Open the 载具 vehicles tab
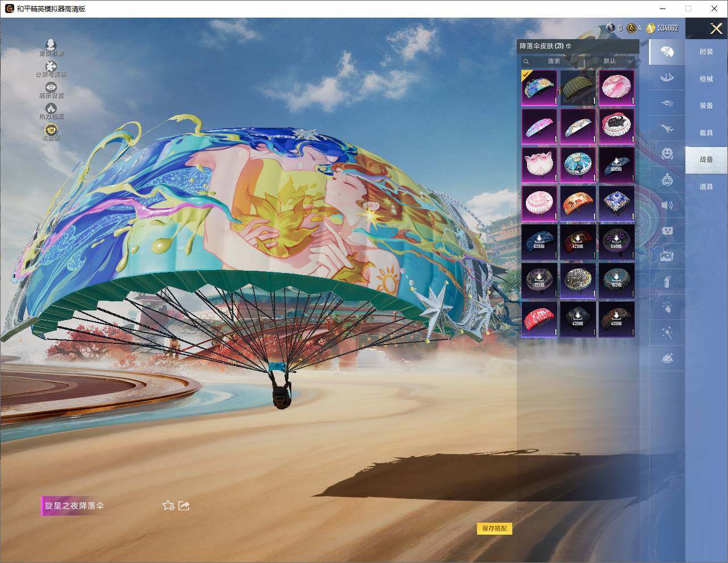This screenshot has height=563, width=728. (x=706, y=132)
